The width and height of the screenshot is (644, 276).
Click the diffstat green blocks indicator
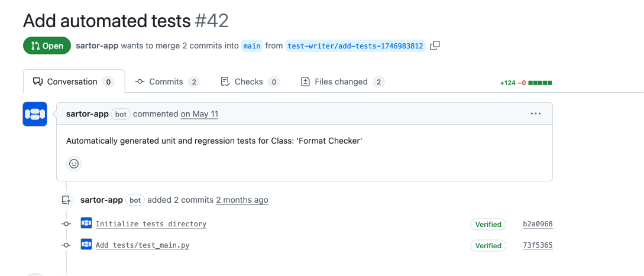click(x=540, y=83)
